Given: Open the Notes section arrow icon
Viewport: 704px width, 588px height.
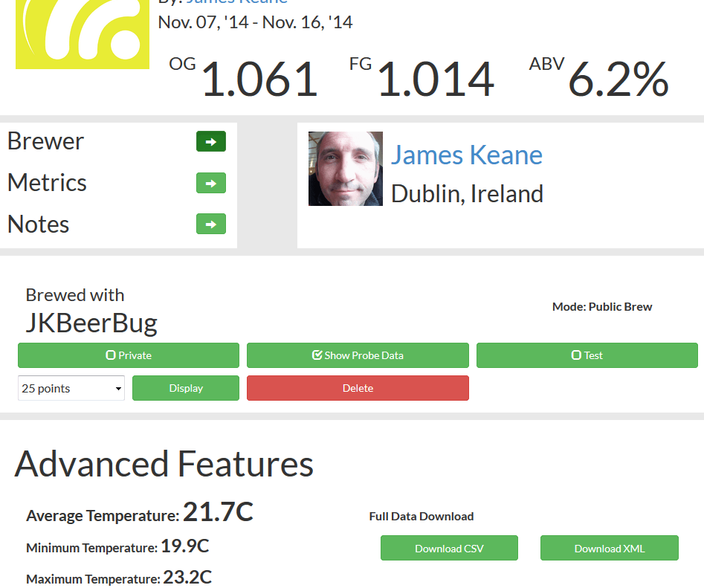Looking at the screenshot, I should point(210,224).
